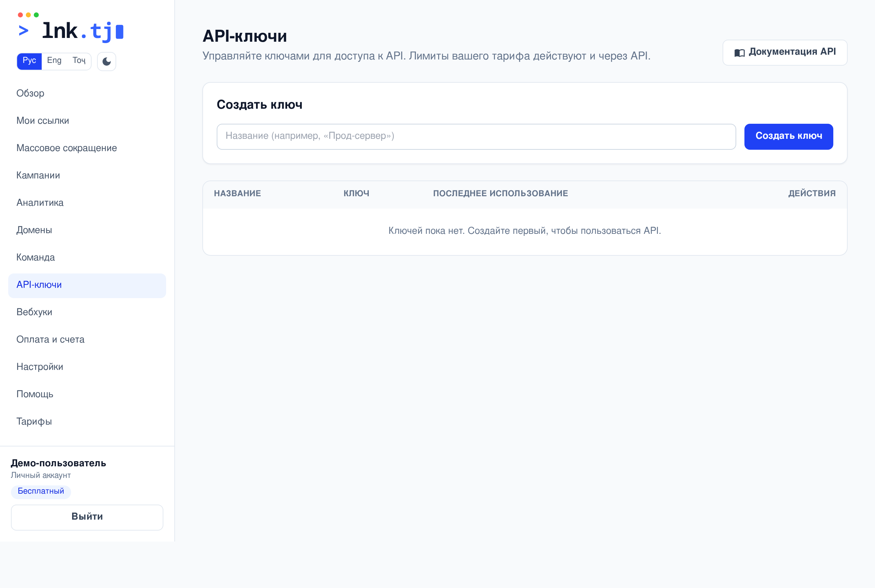Viewport: 875px width, 588px height.
Task: Click Последнее использование column header
Action: pos(500,193)
